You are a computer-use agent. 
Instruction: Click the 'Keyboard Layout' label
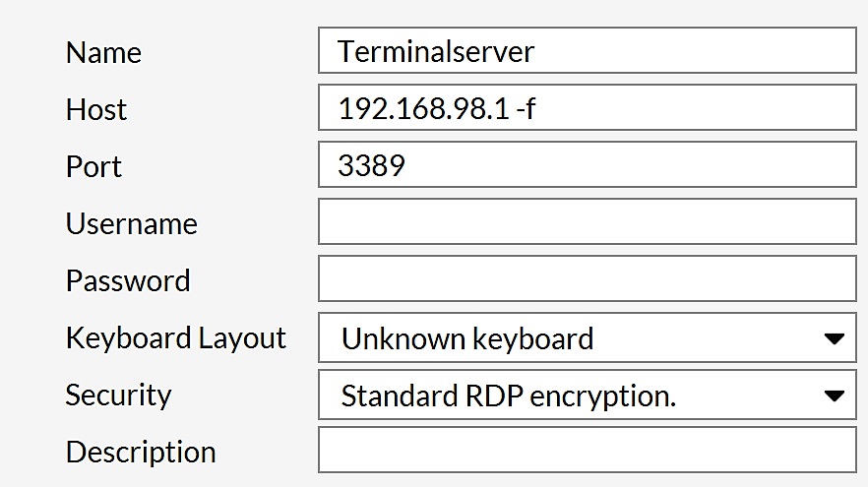(175, 337)
